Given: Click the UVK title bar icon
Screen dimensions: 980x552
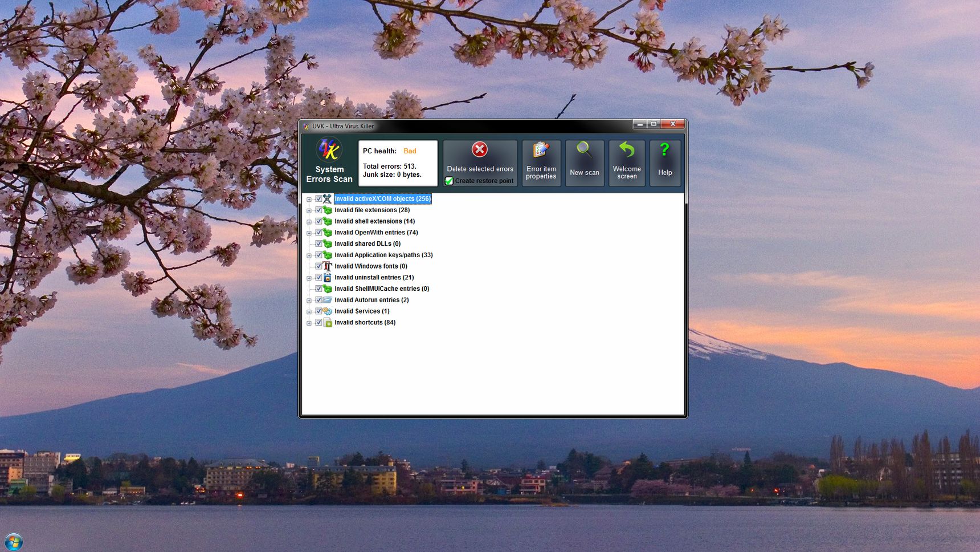Looking at the screenshot, I should pyautogui.click(x=306, y=126).
